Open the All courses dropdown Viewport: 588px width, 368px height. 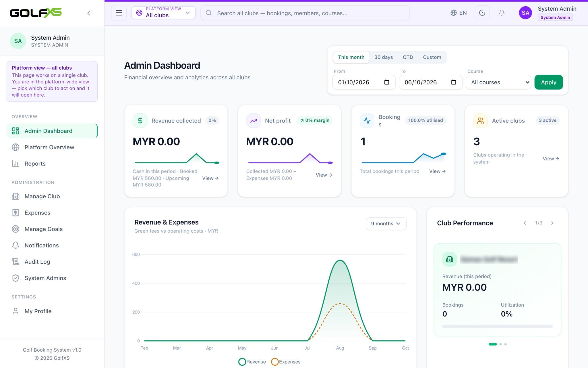coord(498,82)
